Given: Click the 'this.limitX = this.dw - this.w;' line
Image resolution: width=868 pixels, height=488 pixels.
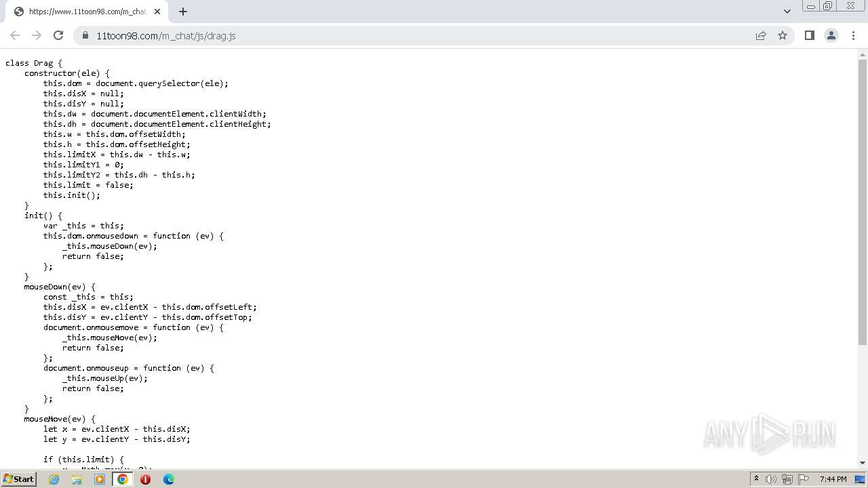Looking at the screenshot, I should 117,155.
